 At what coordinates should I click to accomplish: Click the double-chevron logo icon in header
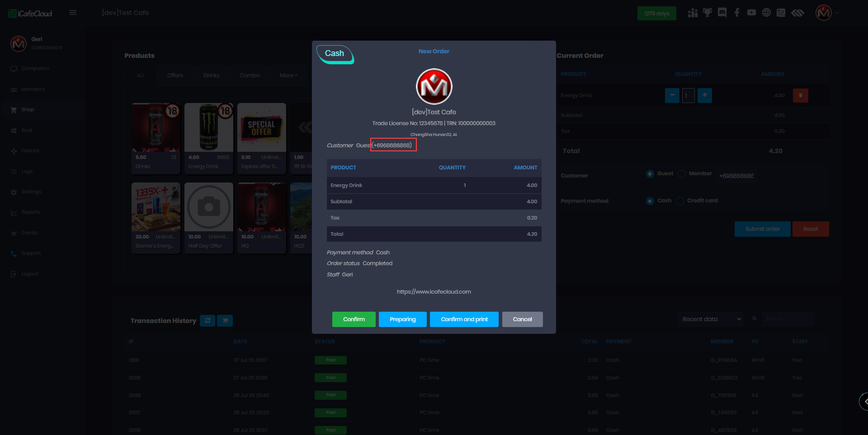pyautogui.click(x=797, y=13)
